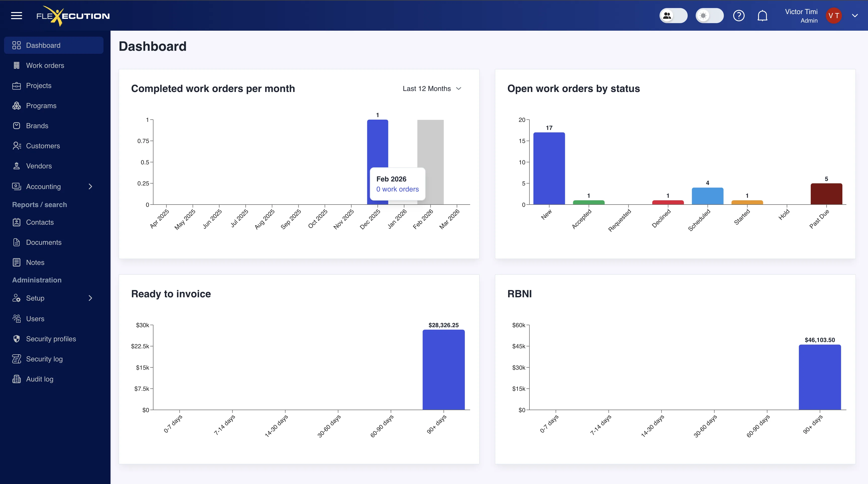
Task: Go to Customers in the sidebar
Action: (43, 146)
